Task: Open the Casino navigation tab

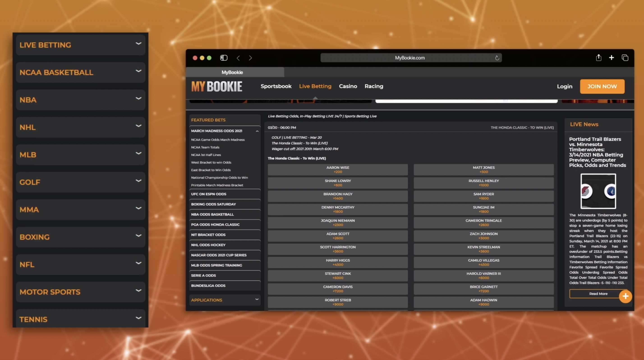Action: [348, 86]
